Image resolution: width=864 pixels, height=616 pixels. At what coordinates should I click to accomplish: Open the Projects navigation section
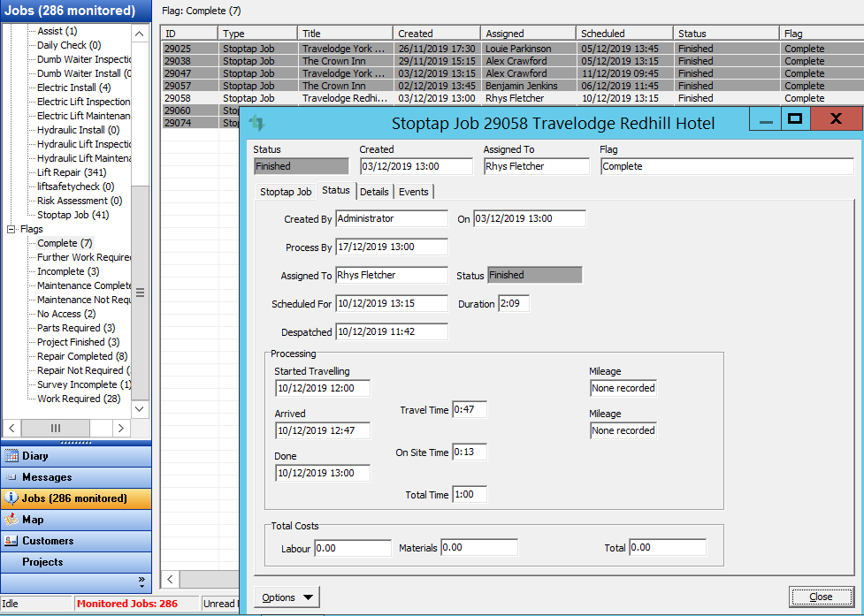(x=42, y=562)
